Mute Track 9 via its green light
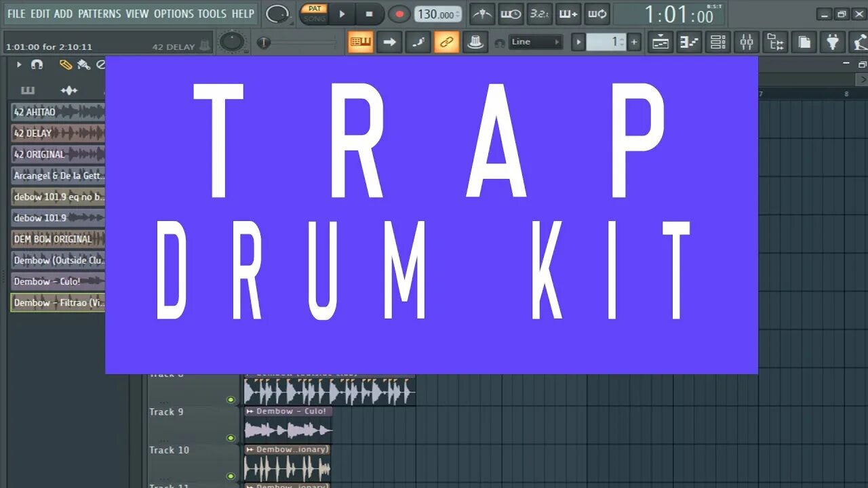 click(x=231, y=438)
